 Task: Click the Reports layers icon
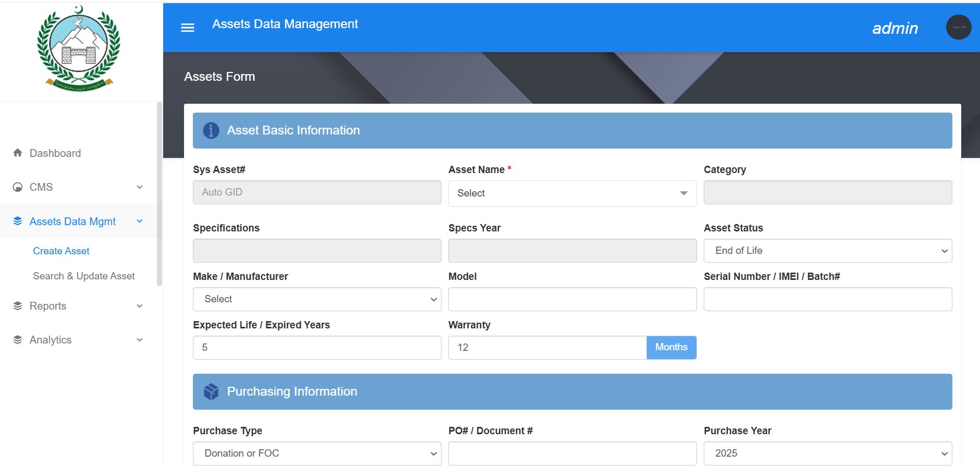click(18, 306)
